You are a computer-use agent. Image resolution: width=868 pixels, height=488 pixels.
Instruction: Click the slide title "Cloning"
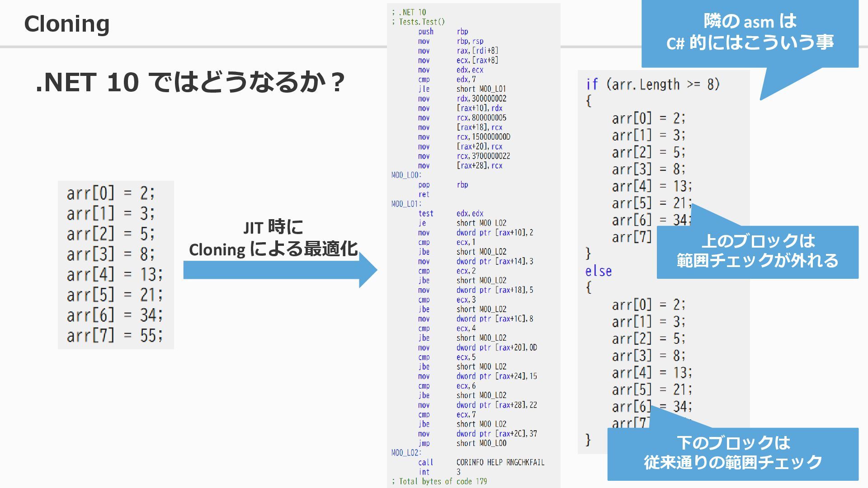[x=67, y=23]
